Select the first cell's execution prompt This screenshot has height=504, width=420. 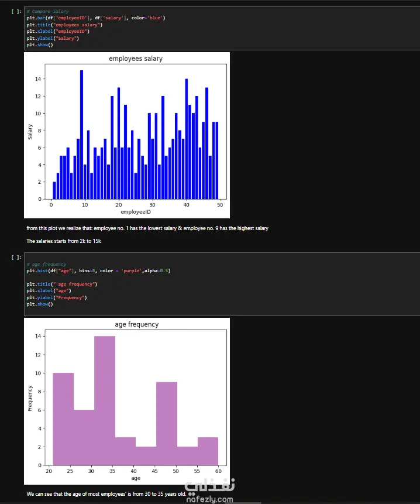(x=16, y=12)
